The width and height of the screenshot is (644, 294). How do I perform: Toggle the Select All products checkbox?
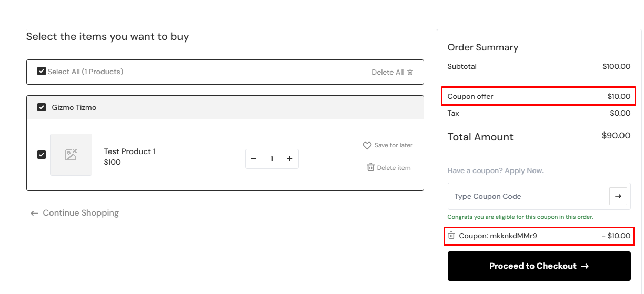coord(42,72)
